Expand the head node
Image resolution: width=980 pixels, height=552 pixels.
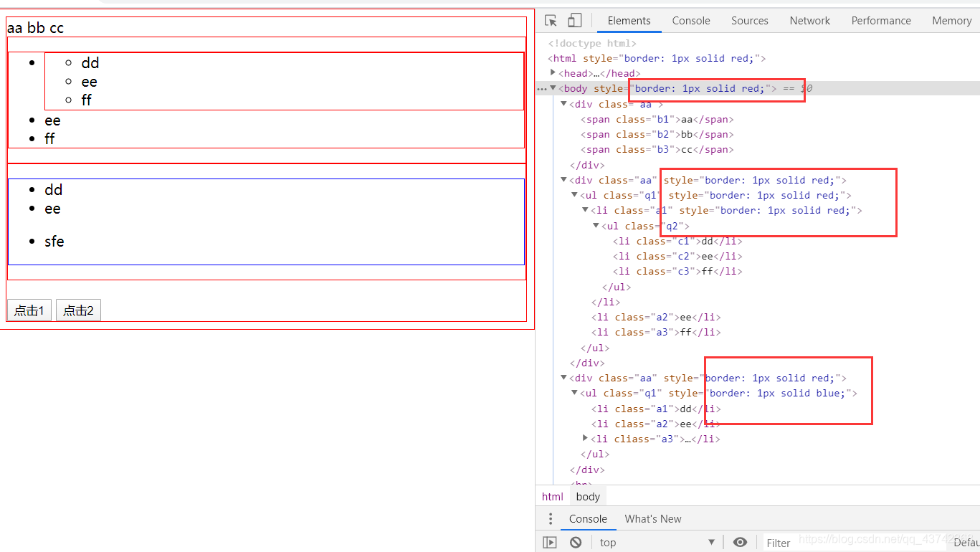553,72
